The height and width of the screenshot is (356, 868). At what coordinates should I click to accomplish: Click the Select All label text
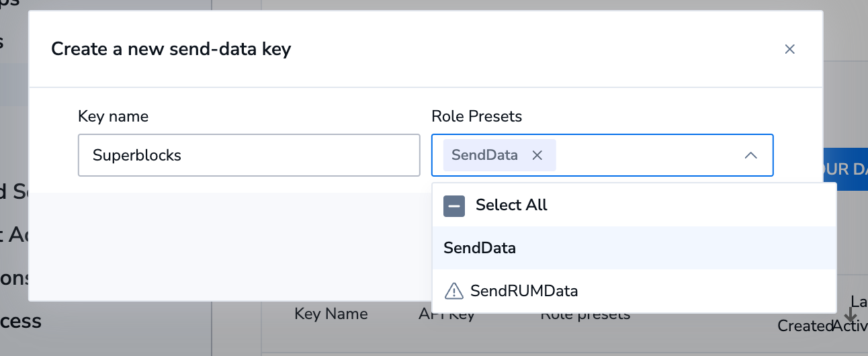point(511,205)
